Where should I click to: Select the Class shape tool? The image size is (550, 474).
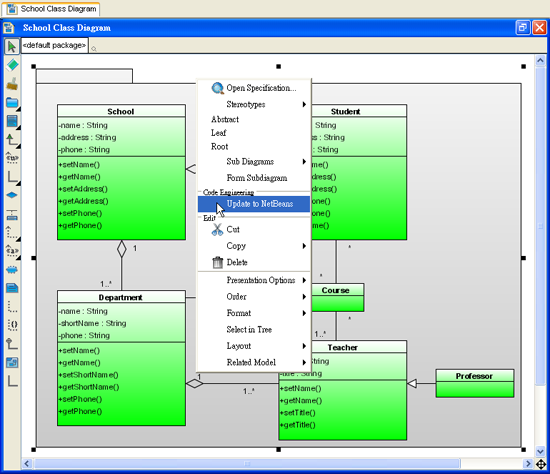point(12,121)
